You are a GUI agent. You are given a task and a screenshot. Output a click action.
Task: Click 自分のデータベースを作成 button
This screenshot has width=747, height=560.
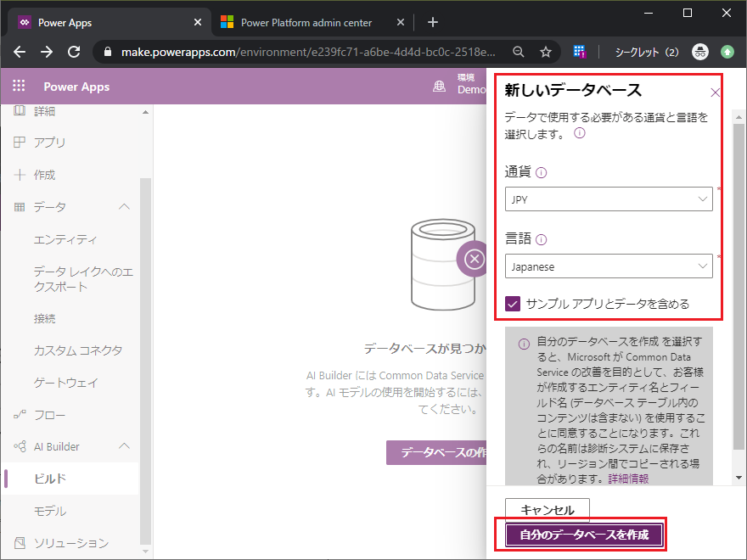coord(584,535)
